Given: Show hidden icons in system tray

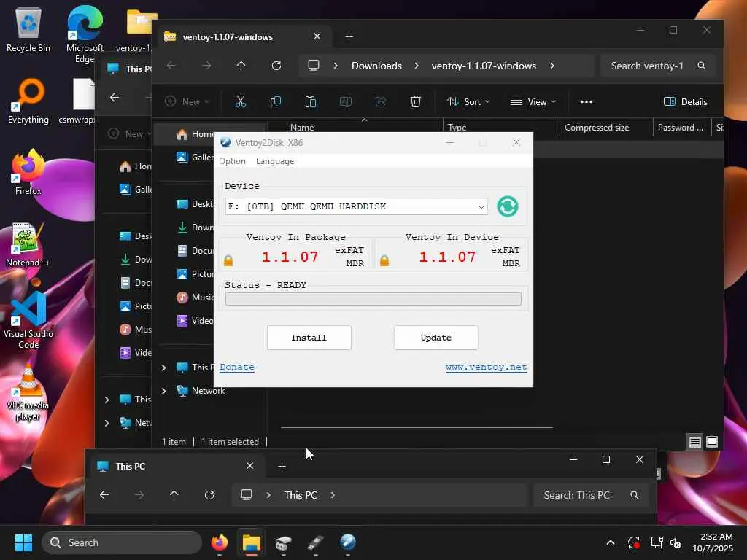Looking at the screenshot, I should pyautogui.click(x=611, y=542).
